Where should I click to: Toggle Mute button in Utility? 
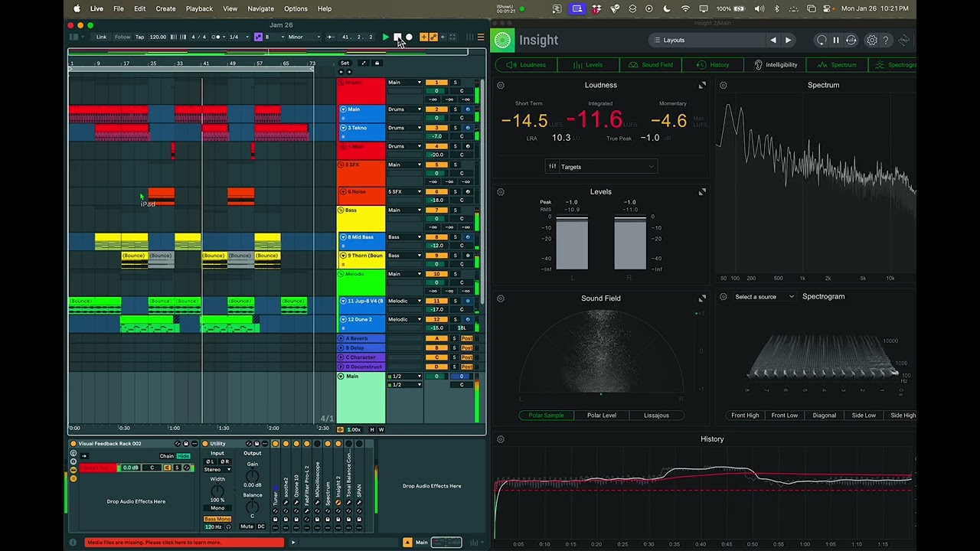(247, 527)
